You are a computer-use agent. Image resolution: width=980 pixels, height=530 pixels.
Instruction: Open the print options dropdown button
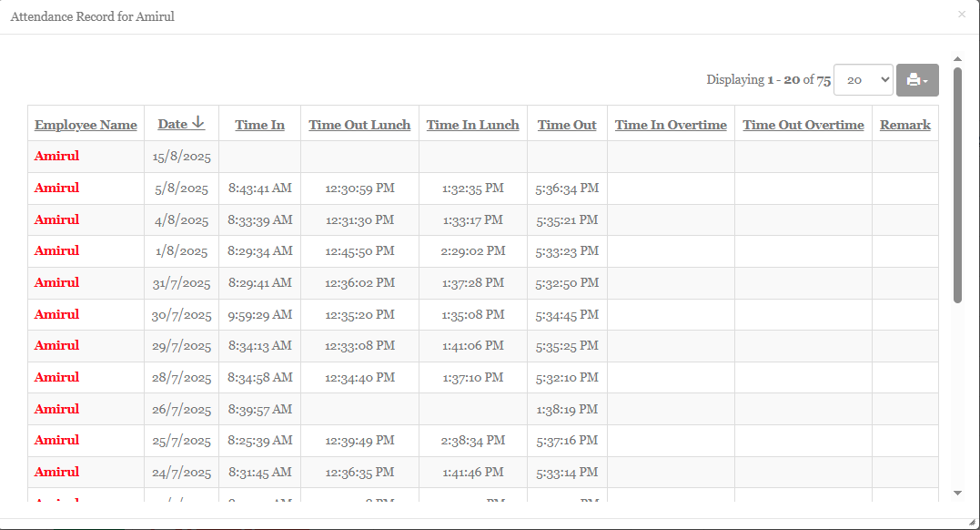click(x=917, y=80)
